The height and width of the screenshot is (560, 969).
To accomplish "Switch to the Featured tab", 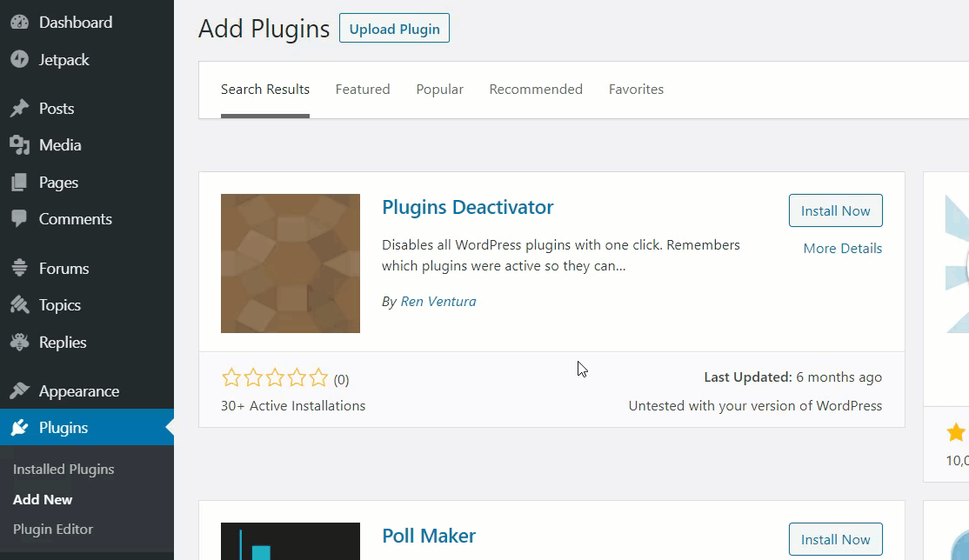I will pyautogui.click(x=363, y=89).
